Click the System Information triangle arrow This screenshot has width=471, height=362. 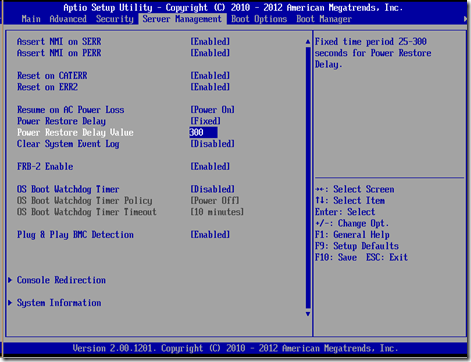[x=10, y=303]
